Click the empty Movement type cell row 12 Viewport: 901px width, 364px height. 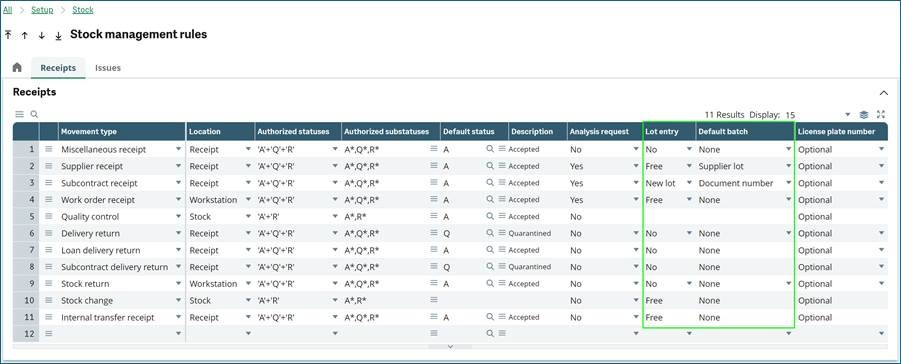pos(121,334)
